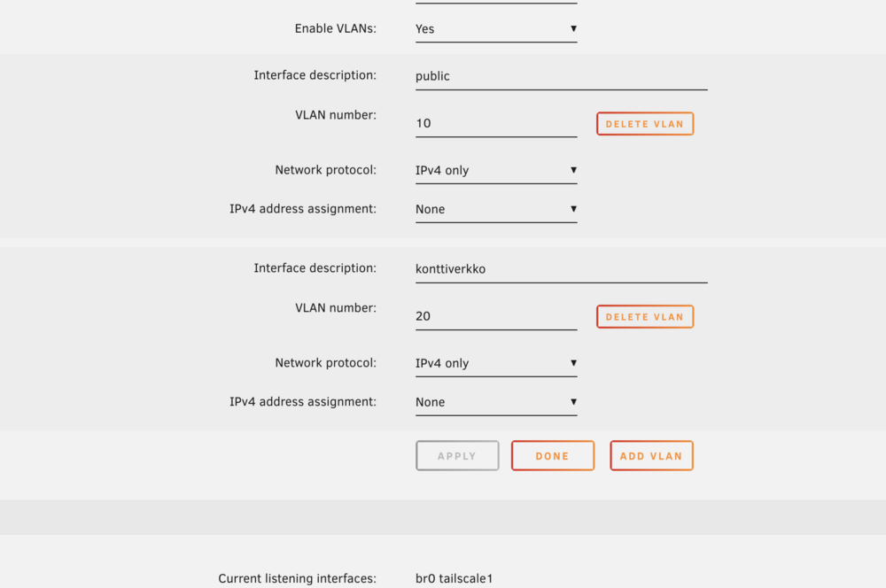Screen dimensions: 886x588
Task: Click the VLAN number field containing 20
Action: coord(496,316)
